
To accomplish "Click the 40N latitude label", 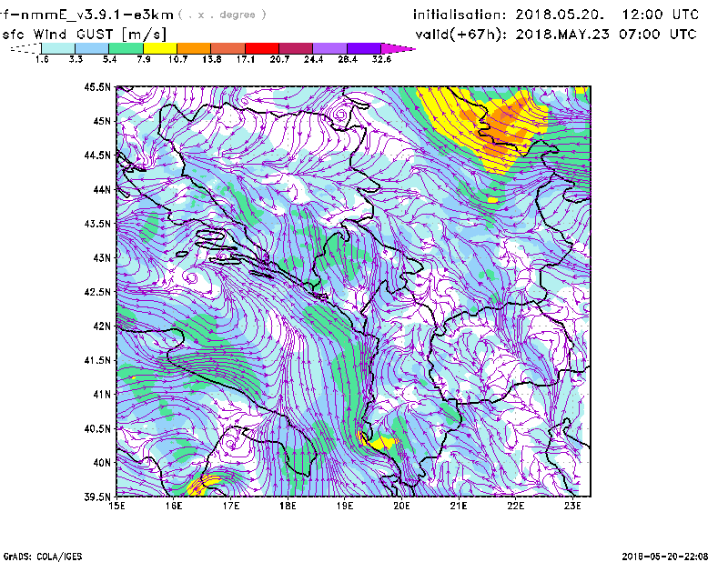I will [102, 463].
